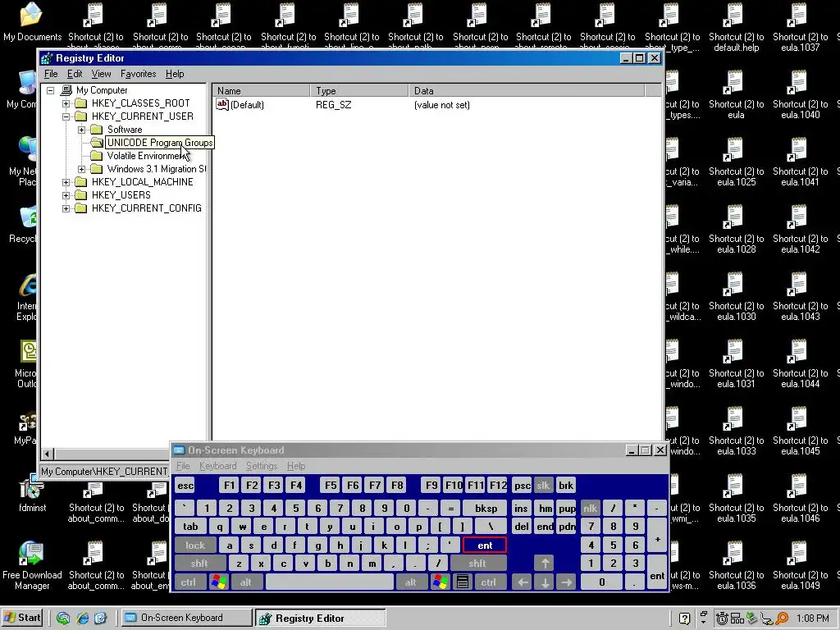
Task: Click the Type column header
Action: pyautogui.click(x=359, y=90)
